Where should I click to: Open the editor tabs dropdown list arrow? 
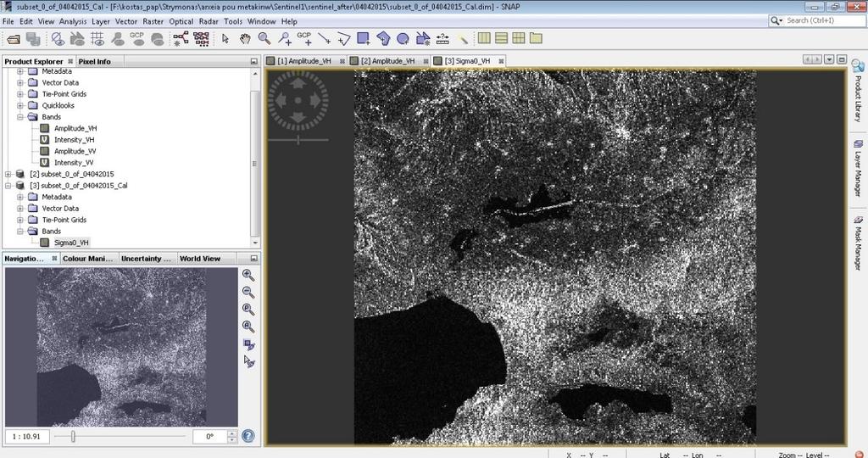pyautogui.click(x=829, y=59)
